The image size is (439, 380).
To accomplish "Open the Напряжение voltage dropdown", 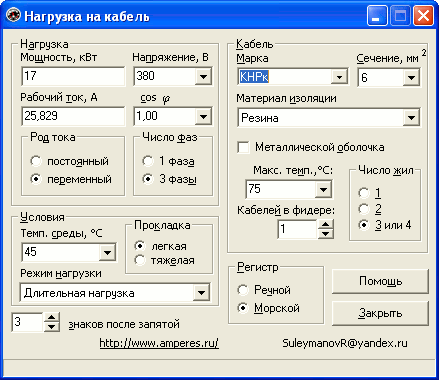I will 203,77.
